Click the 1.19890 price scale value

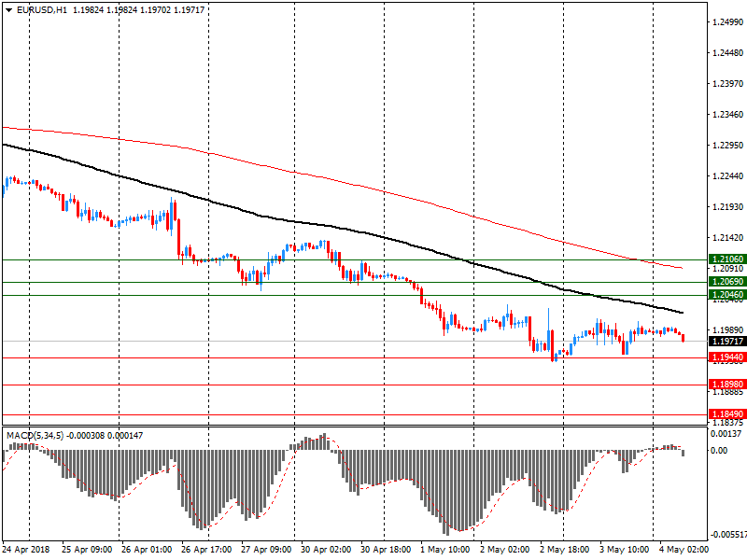(x=728, y=330)
